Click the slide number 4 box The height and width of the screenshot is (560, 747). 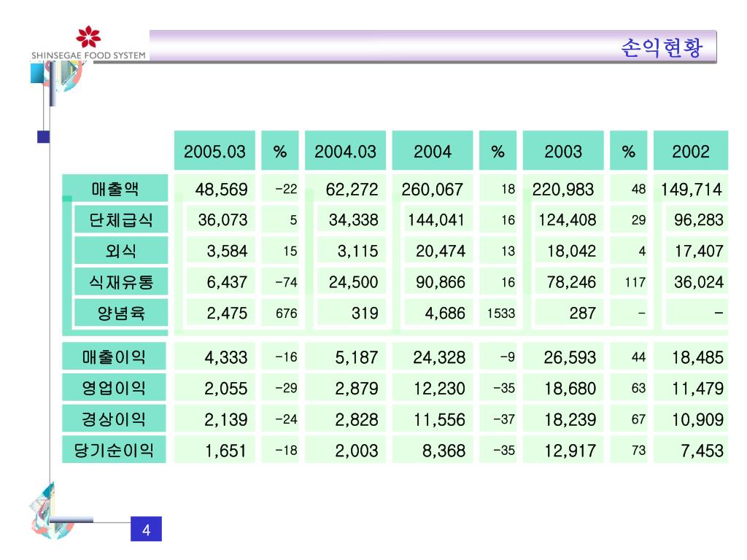pos(146,529)
